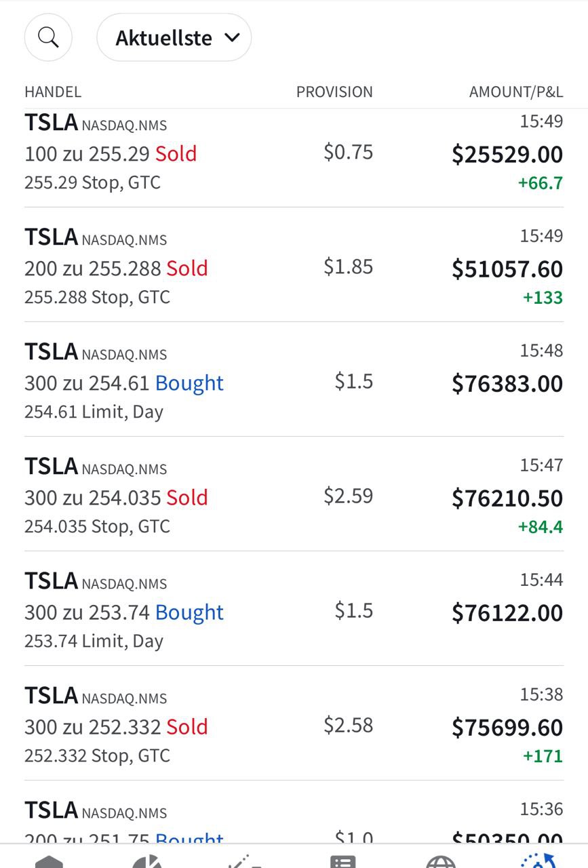Screen dimensions: 588x868
Task: Open the chart/trade tab icon
Action: [x=244, y=861]
